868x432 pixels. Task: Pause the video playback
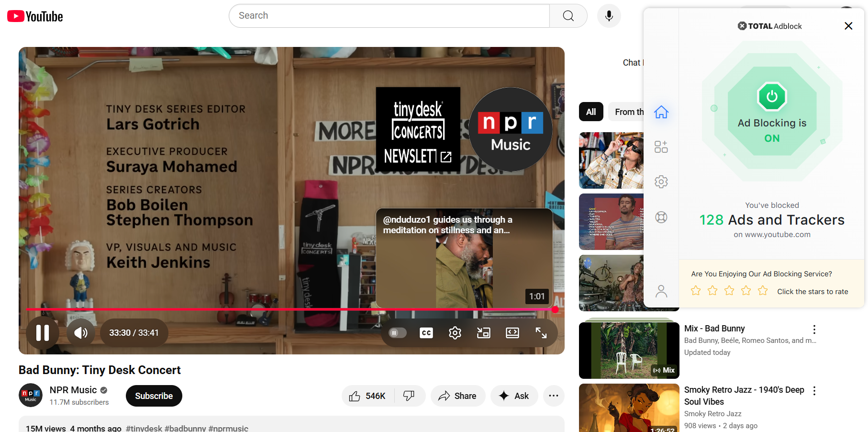[x=43, y=332]
